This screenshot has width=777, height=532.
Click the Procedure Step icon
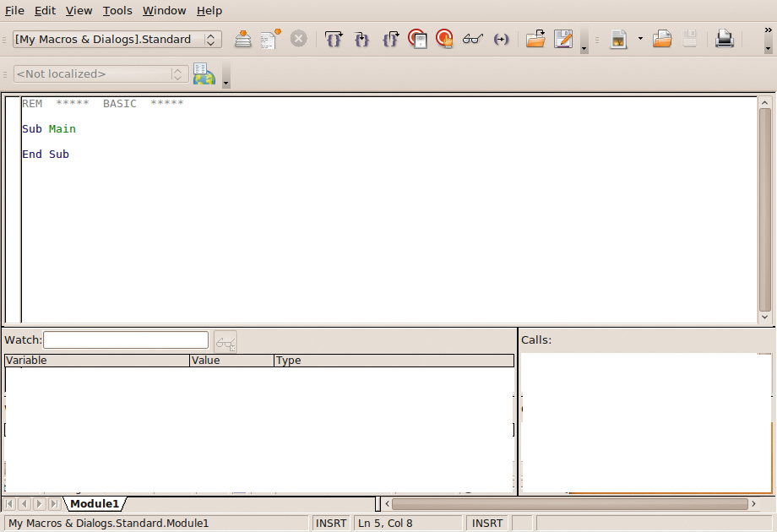point(334,39)
